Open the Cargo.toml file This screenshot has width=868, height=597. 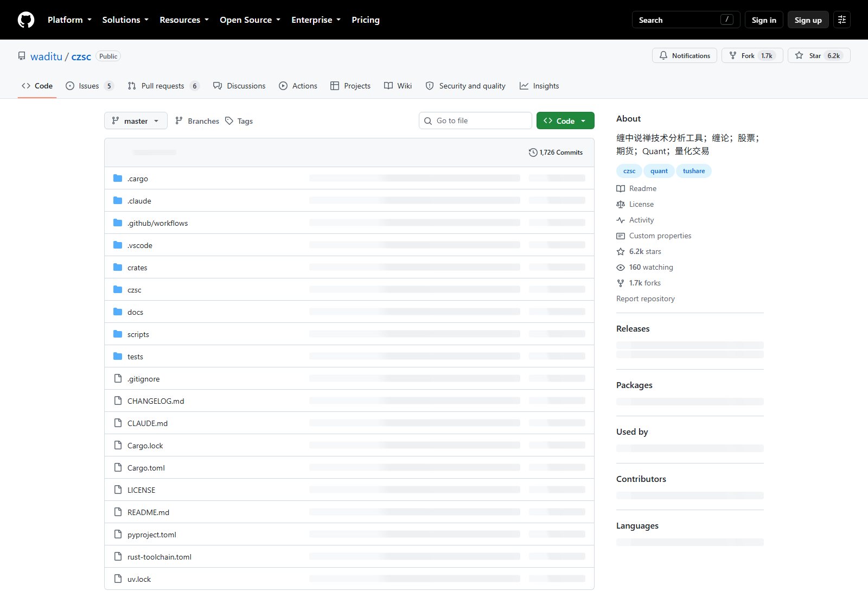(x=146, y=468)
